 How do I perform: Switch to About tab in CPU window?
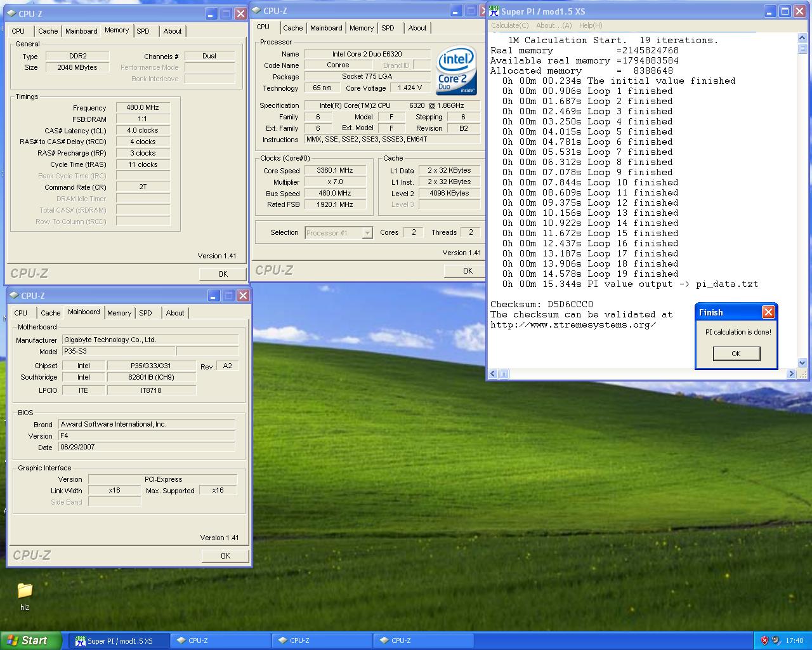click(417, 28)
